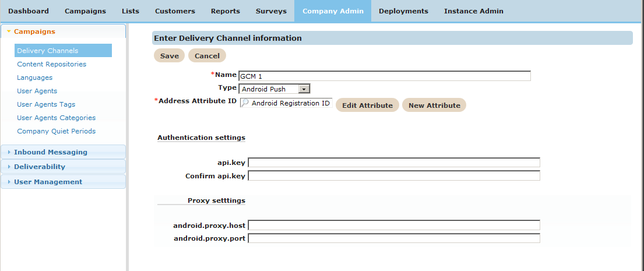This screenshot has height=271, width=644.
Task: Click into the api.key input field
Action: tap(394, 163)
